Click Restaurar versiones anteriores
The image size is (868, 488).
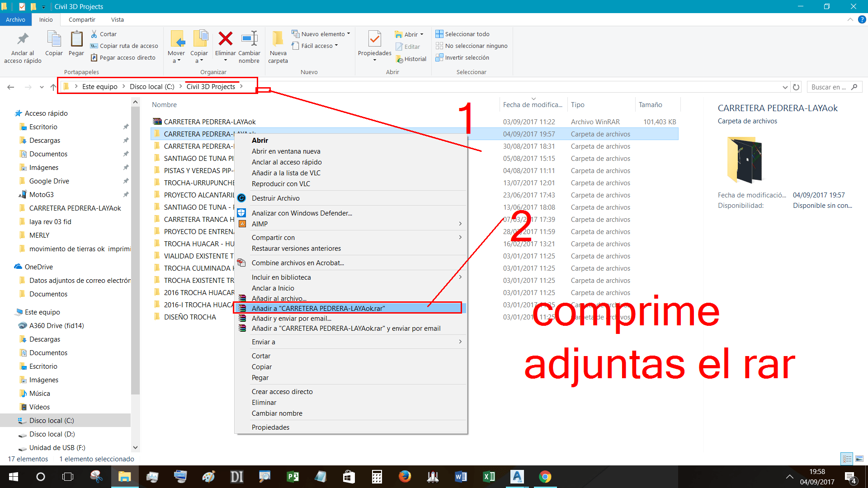[296, 248]
